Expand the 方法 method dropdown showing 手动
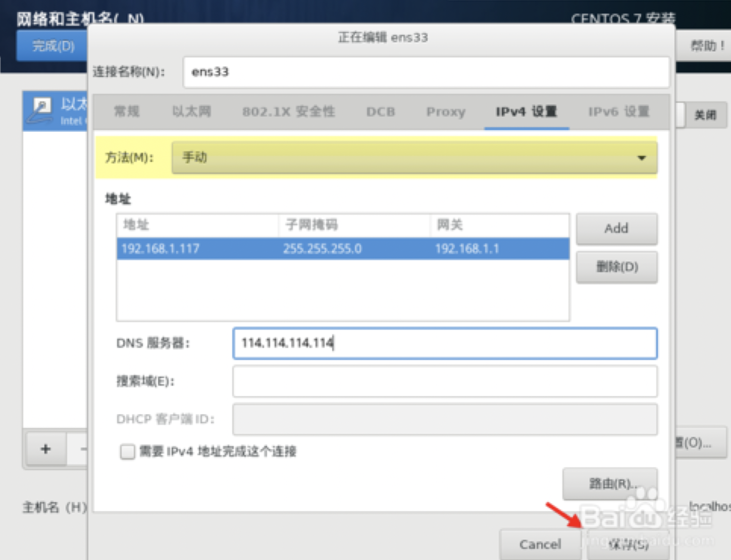The image size is (731, 560). click(x=414, y=158)
